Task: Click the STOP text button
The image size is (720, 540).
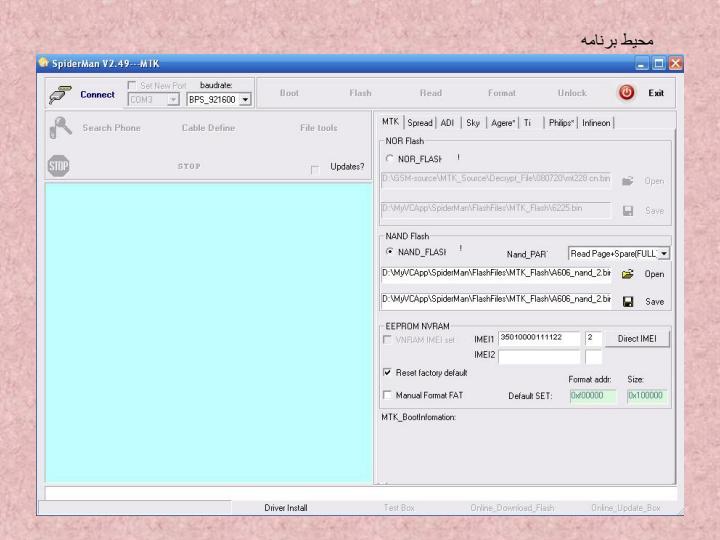Action: point(189,166)
